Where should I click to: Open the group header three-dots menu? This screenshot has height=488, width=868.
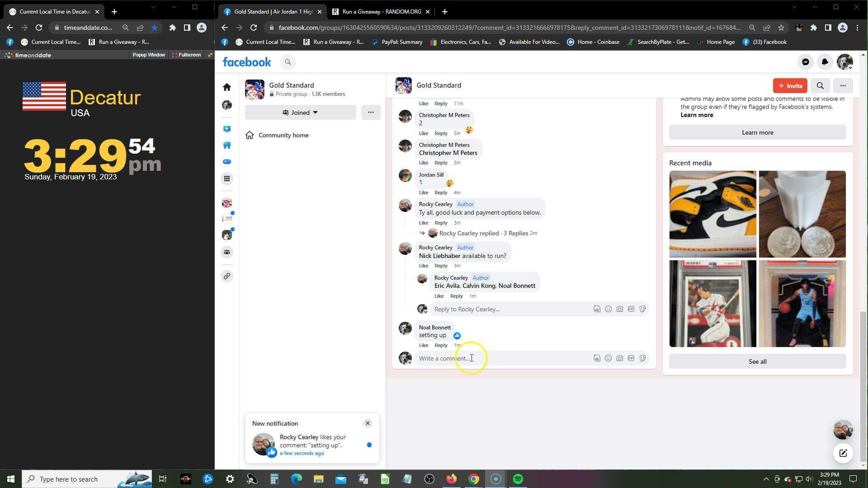pyautogui.click(x=843, y=86)
